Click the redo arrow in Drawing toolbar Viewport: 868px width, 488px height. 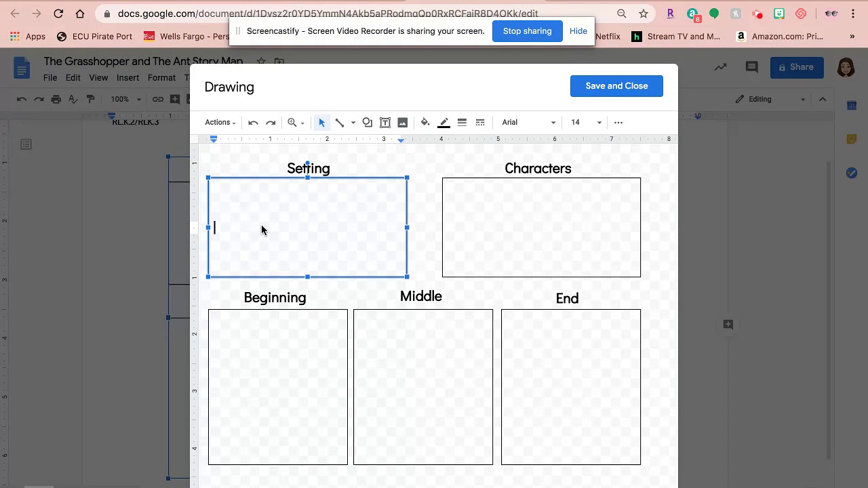pos(271,123)
